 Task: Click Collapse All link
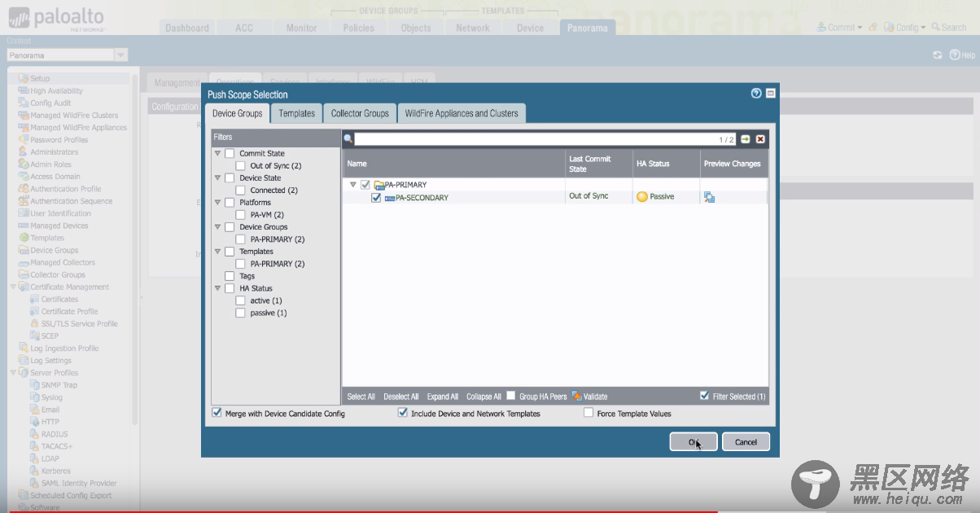click(x=483, y=397)
